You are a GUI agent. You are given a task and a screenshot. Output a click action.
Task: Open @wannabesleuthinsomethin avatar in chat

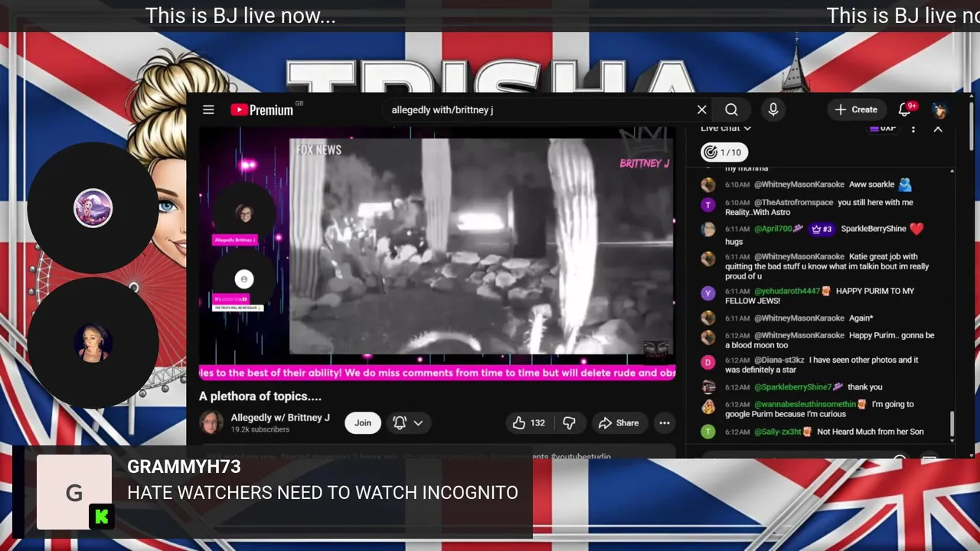pyautogui.click(x=708, y=406)
